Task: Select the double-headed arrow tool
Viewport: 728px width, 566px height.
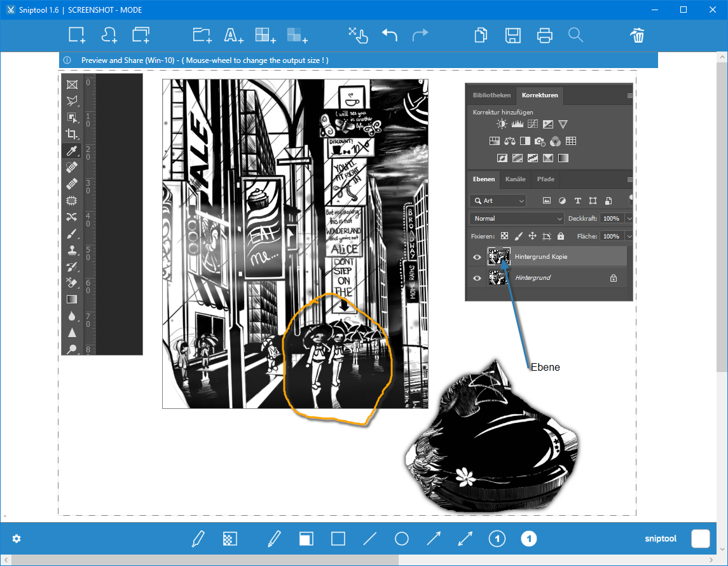Action: pyautogui.click(x=465, y=539)
